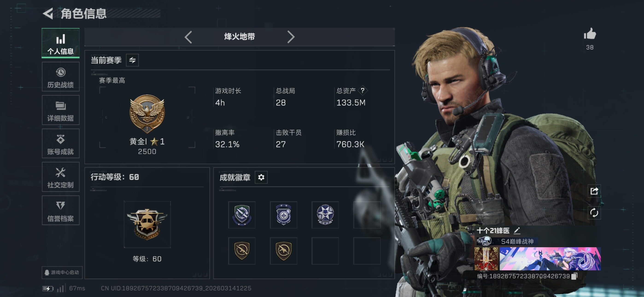644x297 pixels.
Task: Select the 烽火地带 mode selector title
Action: tap(240, 37)
